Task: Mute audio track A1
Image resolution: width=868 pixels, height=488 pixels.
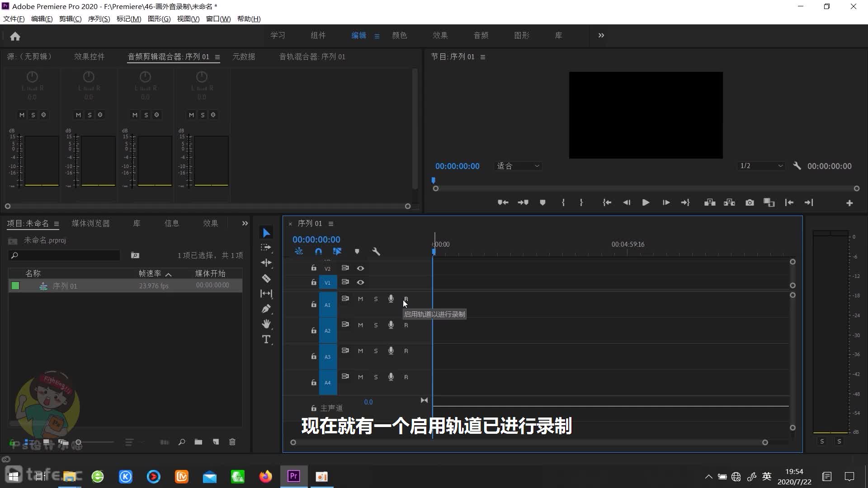Action: (360, 299)
